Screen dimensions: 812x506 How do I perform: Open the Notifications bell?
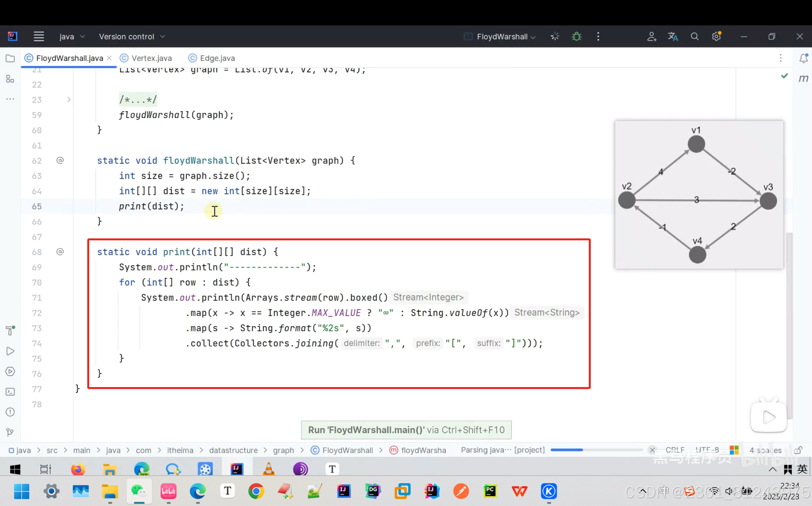803,58
